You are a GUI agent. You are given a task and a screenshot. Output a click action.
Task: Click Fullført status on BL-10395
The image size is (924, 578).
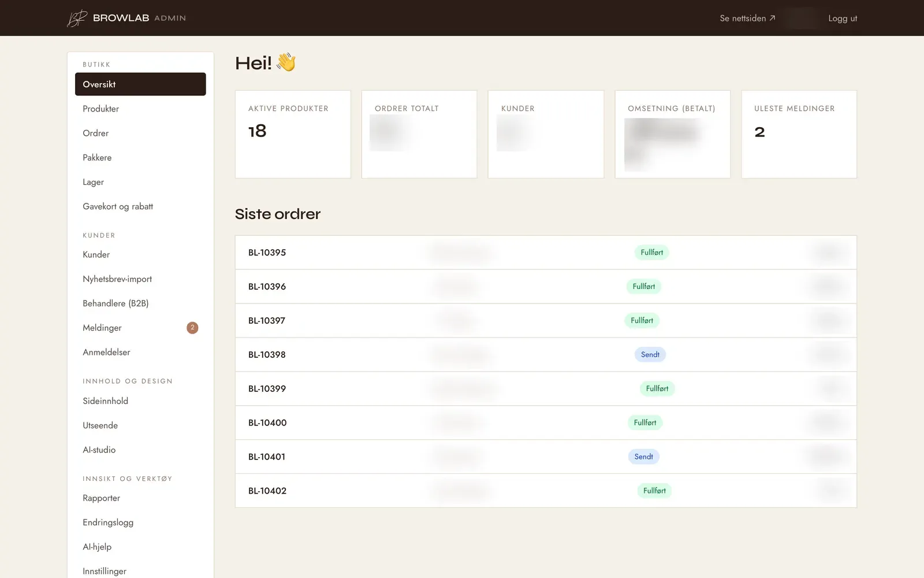tap(652, 253)
